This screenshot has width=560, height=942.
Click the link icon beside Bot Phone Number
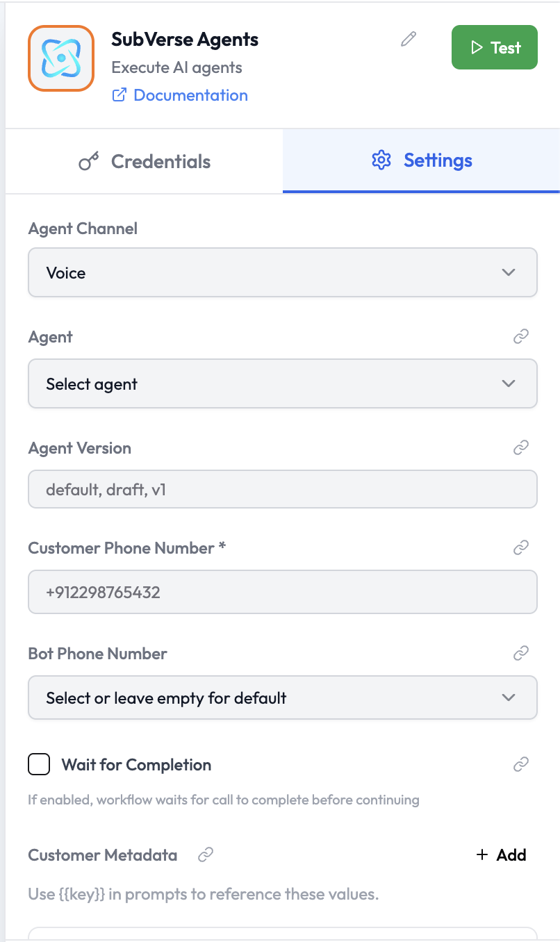click(521, 653)
